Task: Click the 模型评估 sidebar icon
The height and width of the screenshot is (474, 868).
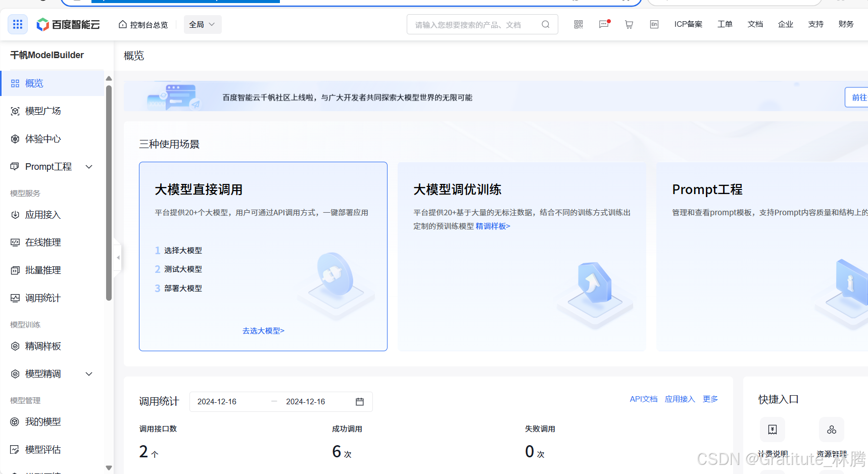Action: click(x=15, y=450)
